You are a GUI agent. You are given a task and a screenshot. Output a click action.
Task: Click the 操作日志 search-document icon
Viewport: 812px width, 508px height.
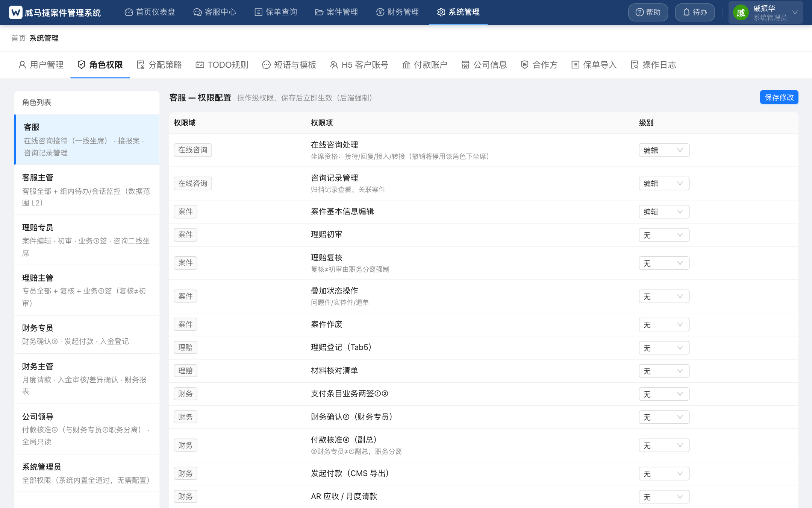635,65
